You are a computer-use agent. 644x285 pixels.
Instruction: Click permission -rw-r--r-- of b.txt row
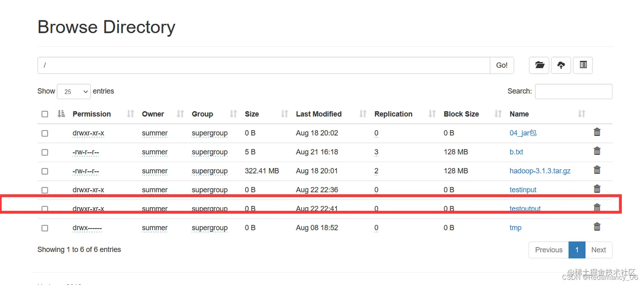[86, 152]
